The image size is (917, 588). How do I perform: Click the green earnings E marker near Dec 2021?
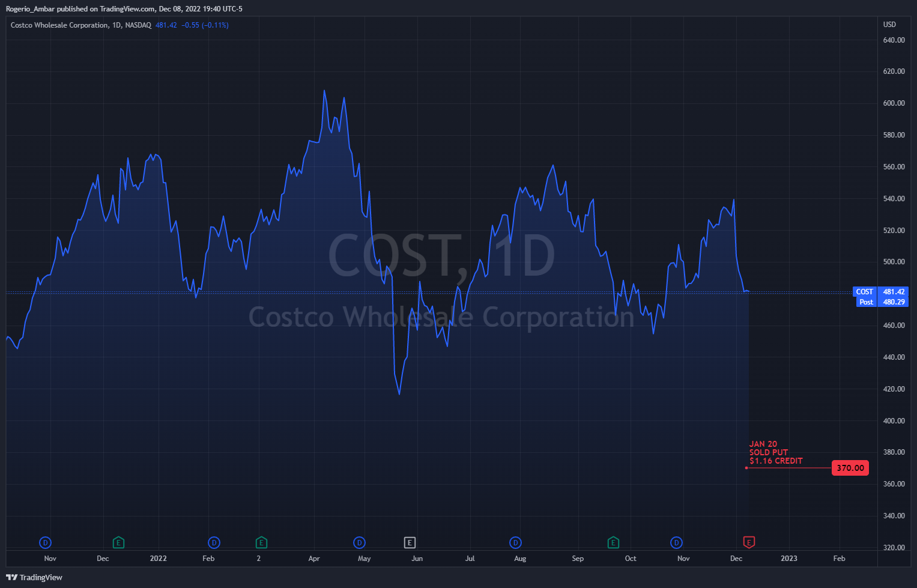[118, 543]
